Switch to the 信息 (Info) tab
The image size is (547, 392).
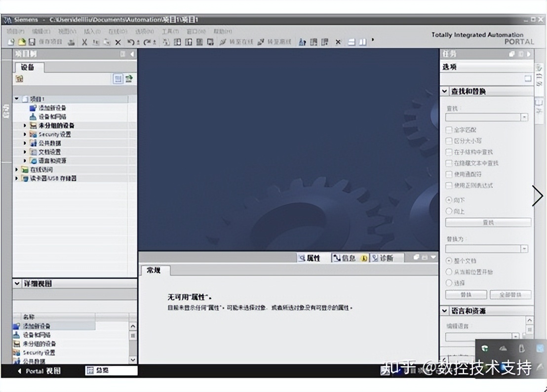point(345,258)
